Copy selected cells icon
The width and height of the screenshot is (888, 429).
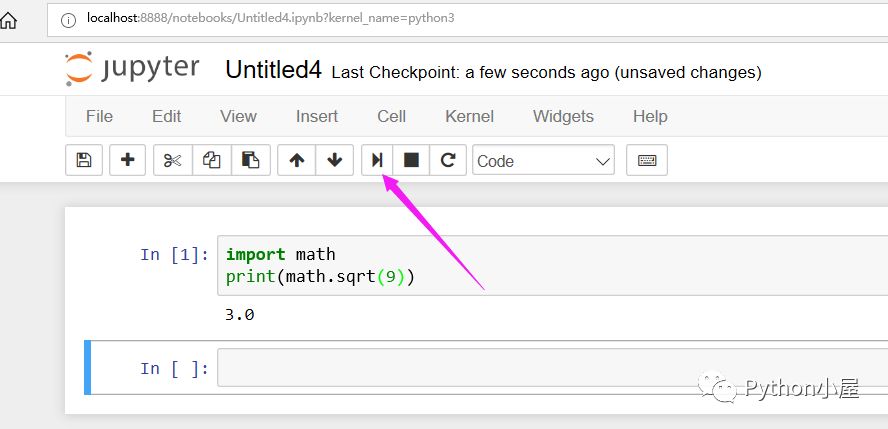pos(212,160)
